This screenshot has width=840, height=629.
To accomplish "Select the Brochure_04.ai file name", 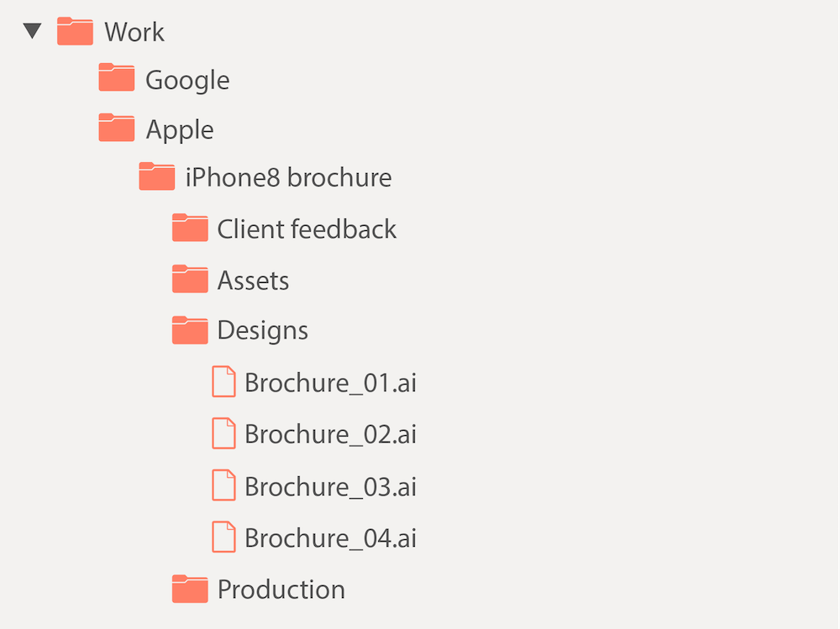I will point(330,537).
